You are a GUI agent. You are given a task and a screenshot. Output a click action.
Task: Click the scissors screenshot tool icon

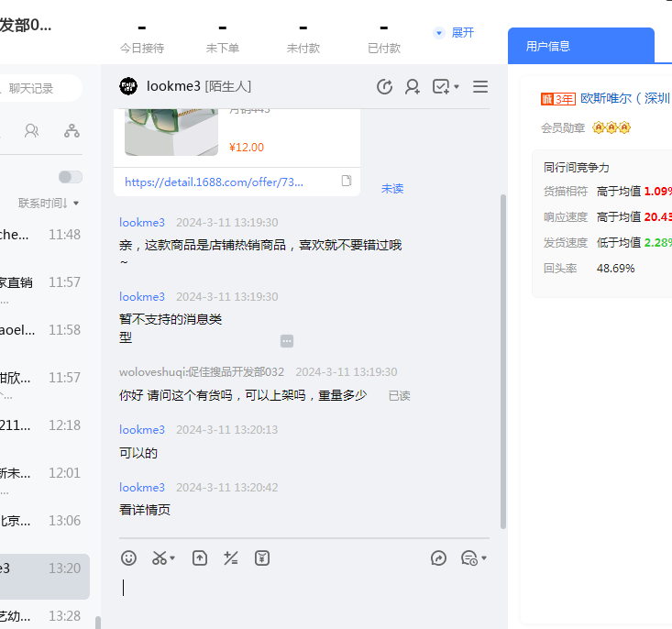tap(160, 557)
